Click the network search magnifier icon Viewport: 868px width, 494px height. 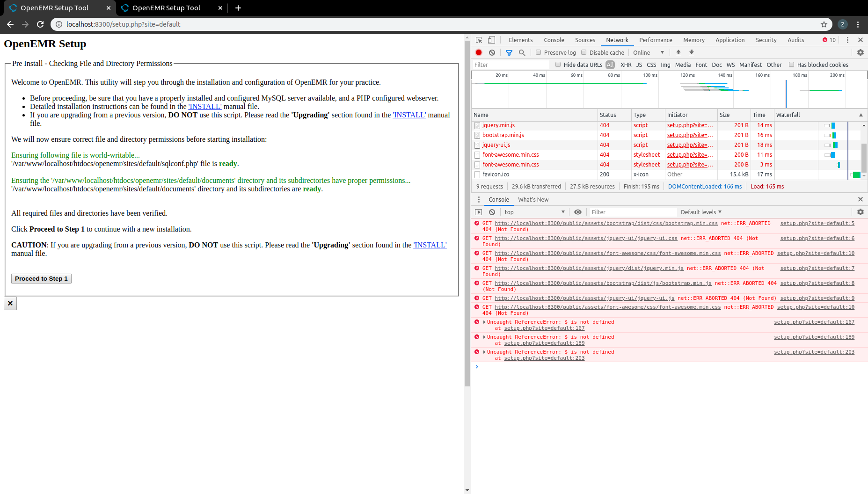522,52
